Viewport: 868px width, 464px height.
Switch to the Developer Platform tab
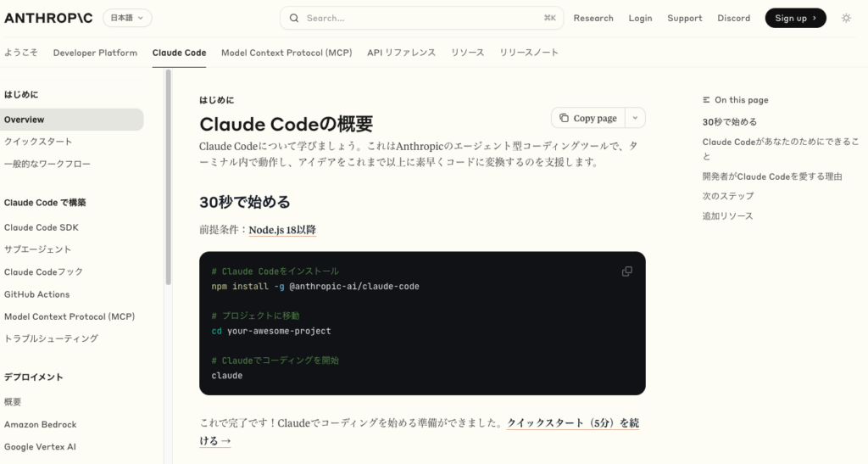tap(95, 53)
